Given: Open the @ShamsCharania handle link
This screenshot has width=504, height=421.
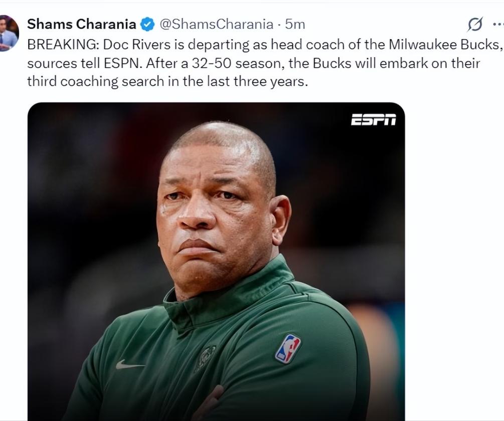Looking at the screenshot, I should tap(217, 24).
